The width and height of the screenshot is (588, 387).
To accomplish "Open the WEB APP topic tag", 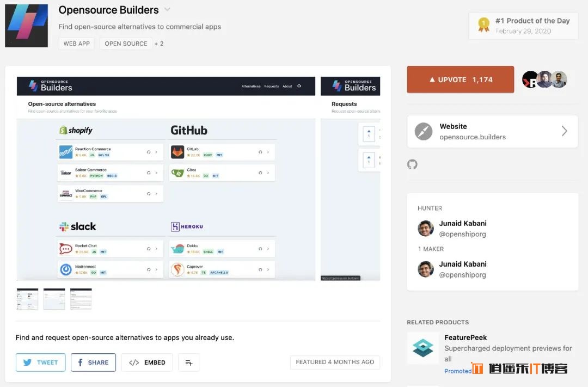I will point(77,44).
